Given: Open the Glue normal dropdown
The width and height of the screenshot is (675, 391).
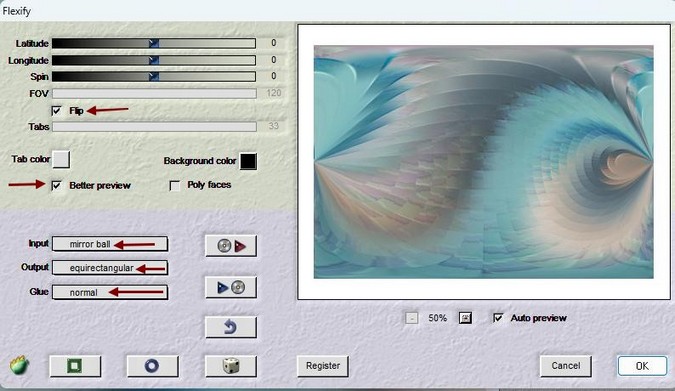Looking at the screenshot, I should coord(110,292).
